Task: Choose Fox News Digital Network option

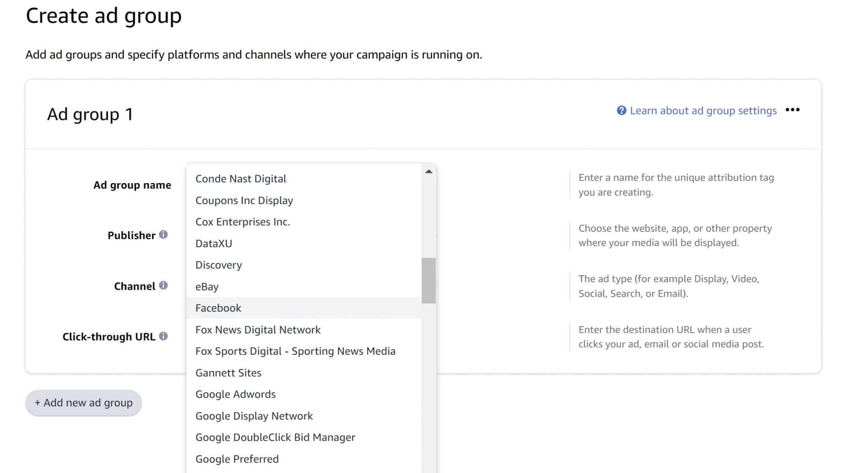Action: [x=303, y=329]
